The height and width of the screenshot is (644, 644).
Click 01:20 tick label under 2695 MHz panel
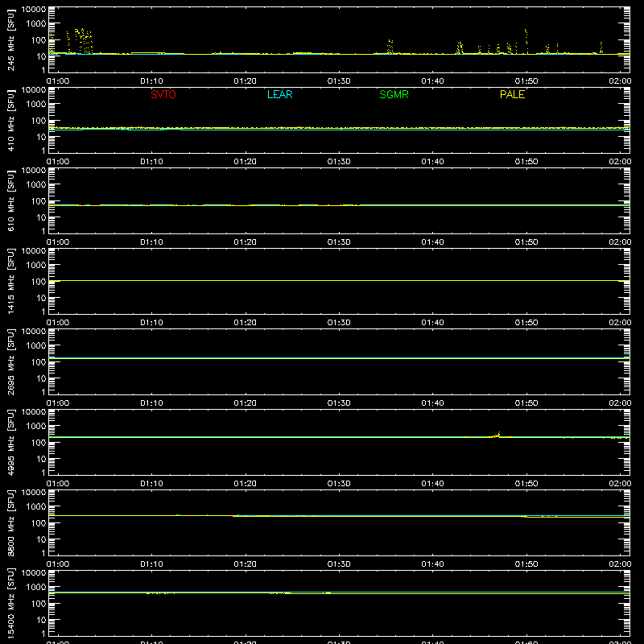click(x=246, y=403)
